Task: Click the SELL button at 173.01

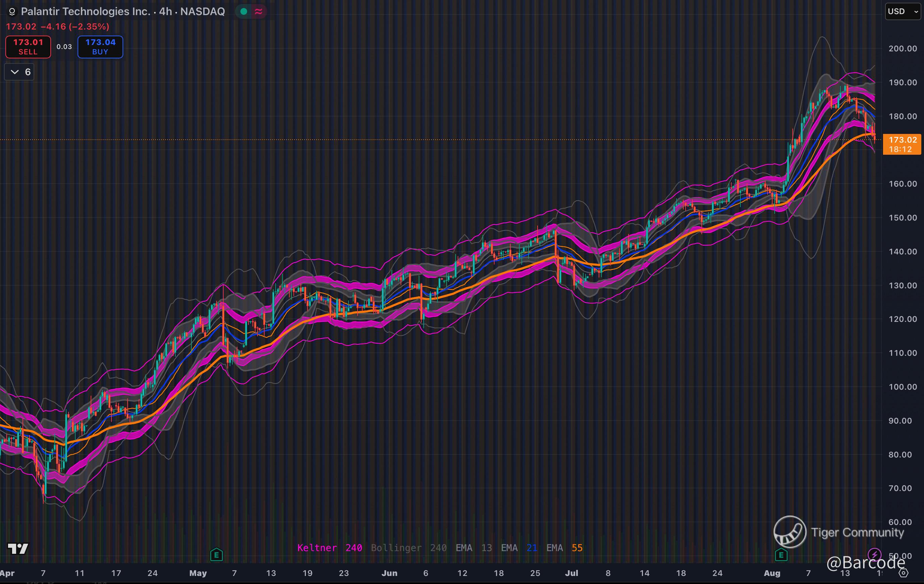Action: [28, 47]
